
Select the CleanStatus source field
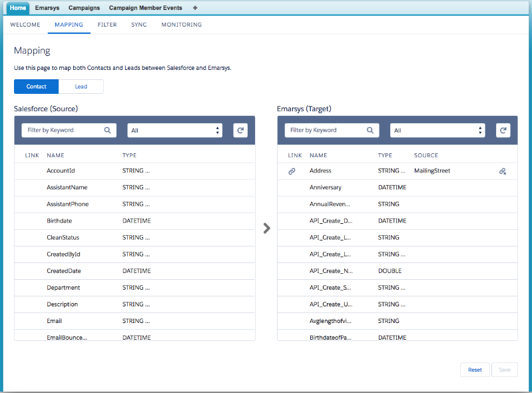(x=134, y=238)
